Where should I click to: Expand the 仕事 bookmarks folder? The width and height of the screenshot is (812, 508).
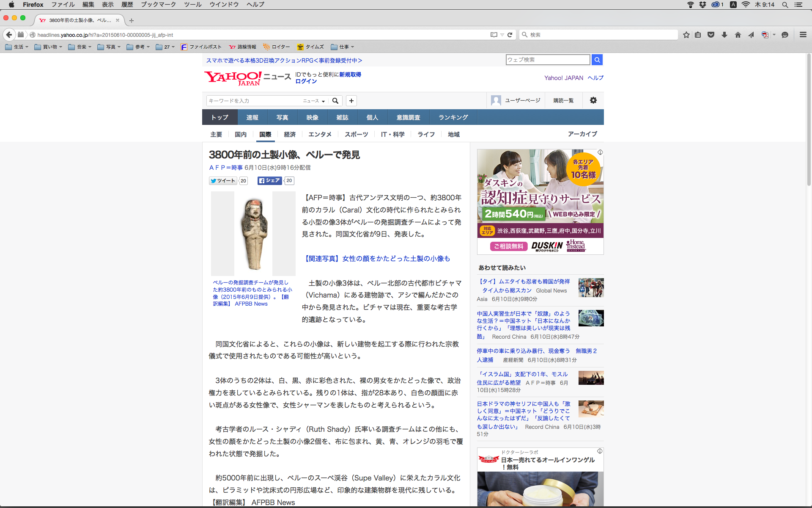pos(343,47)
